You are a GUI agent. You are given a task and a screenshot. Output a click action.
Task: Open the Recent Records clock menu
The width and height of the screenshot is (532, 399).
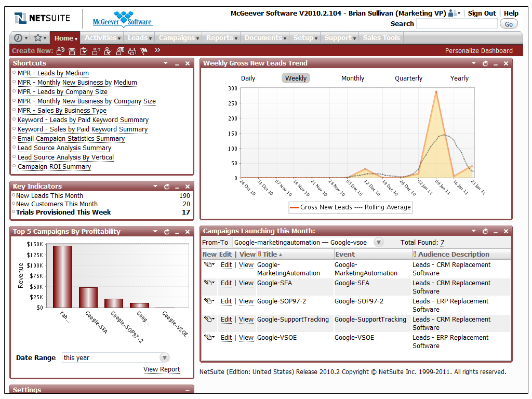pos(20,38)
